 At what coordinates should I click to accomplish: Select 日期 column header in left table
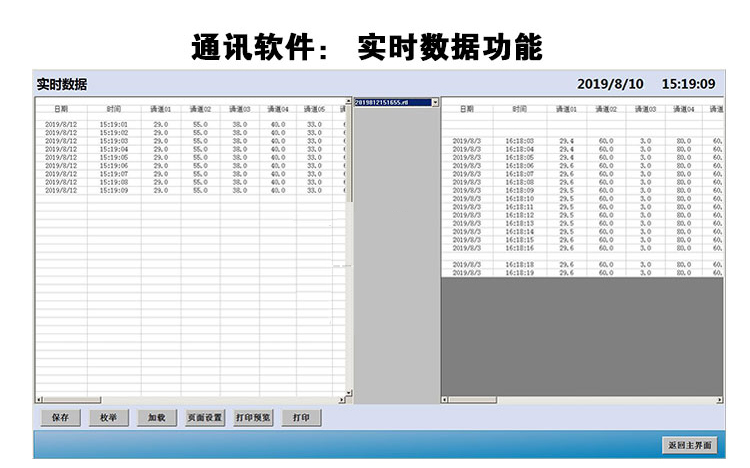pos(61,108)
